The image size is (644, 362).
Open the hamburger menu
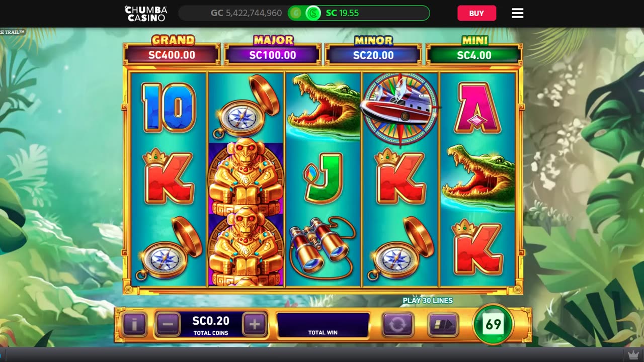coord(518,13)
